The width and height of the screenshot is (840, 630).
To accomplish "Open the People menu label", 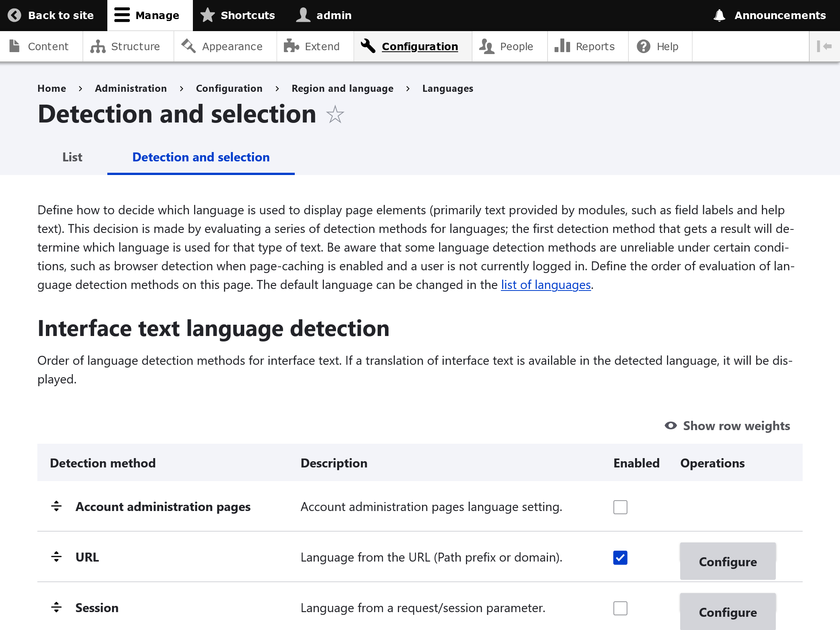I will point(516,47).
